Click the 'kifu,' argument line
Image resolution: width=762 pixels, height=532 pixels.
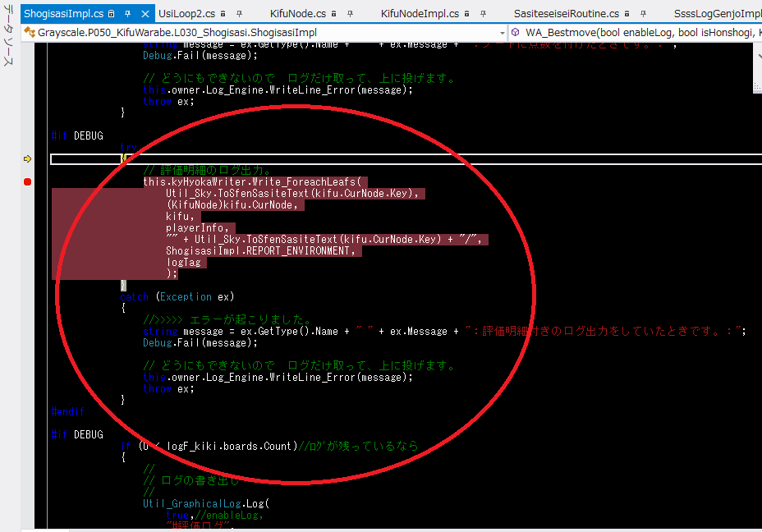(x=180, y=216)
